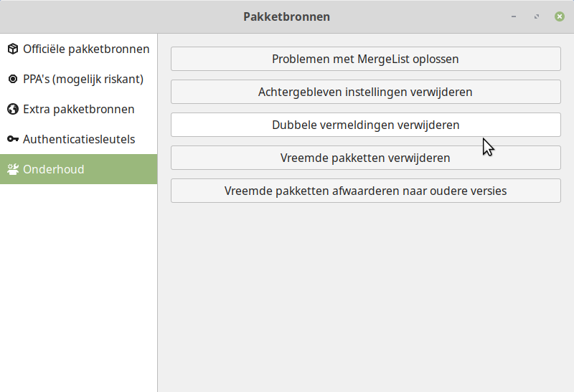This screenshot has height=392, width=574.
Task: Click the key icon for Authenticatiesleutels
Action: click(13, 139)
